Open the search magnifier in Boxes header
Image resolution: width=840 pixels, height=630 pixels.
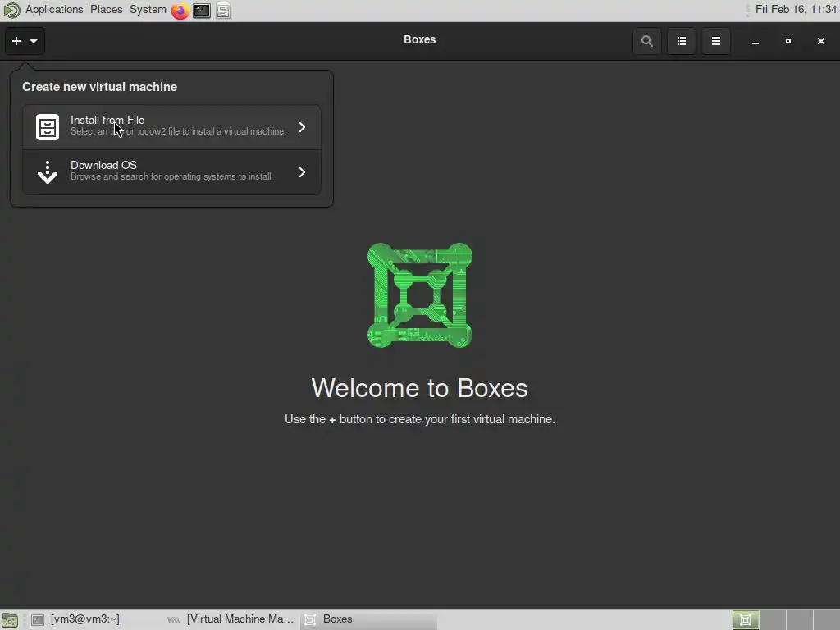(646, 41)
